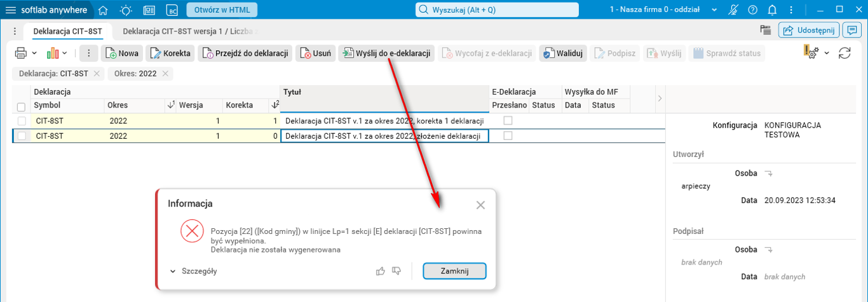The image size is (868, 302).
Task: Expand the print options dropdown arrow
Action: click(34, 53)
